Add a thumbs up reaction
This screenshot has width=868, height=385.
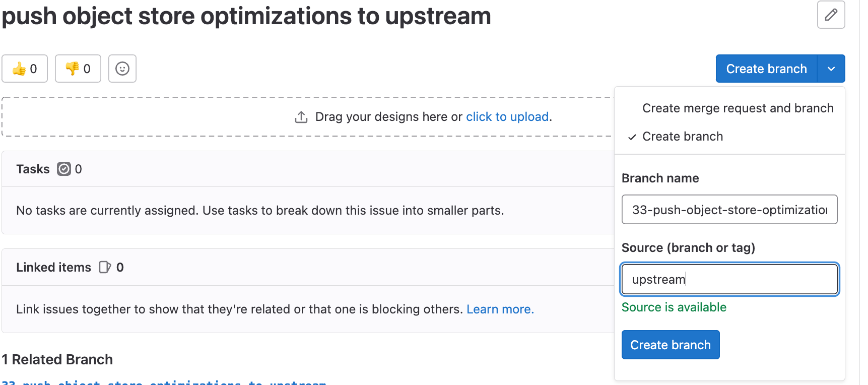[x=25, y=69]
